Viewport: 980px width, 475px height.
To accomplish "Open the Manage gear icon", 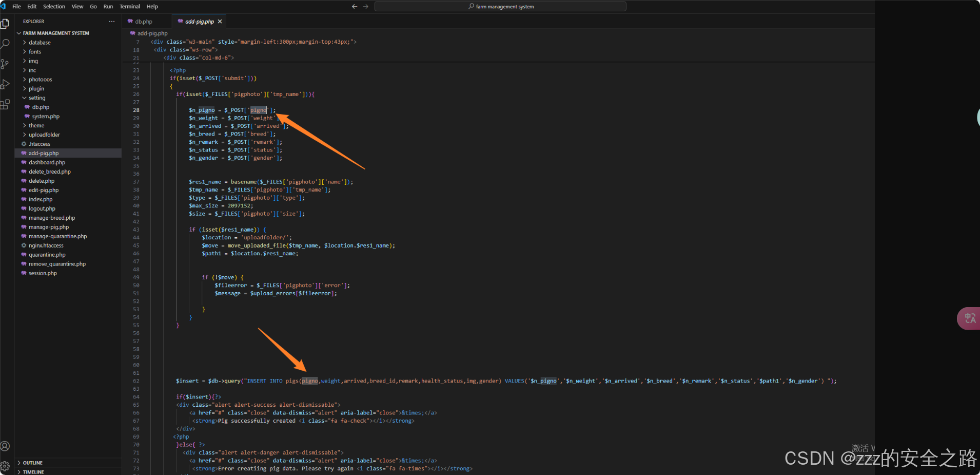I will click(5, 466).
